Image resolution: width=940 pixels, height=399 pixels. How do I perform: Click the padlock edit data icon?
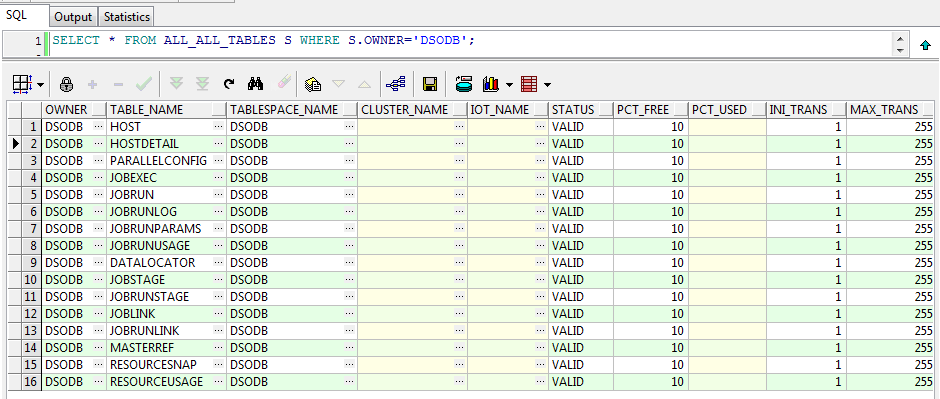[66, 84]
